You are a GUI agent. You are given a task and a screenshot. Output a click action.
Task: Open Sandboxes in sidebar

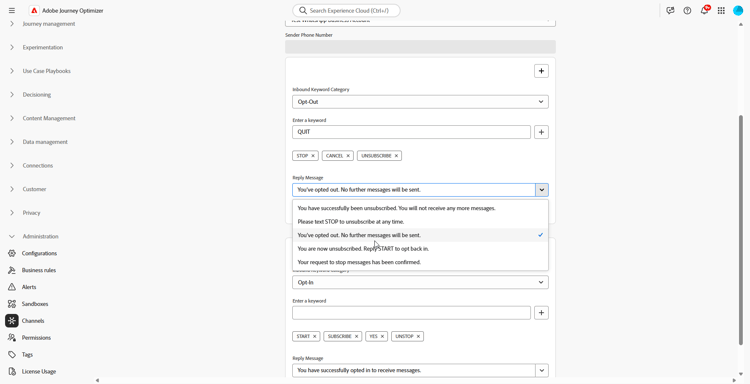(x=35, y=304)
